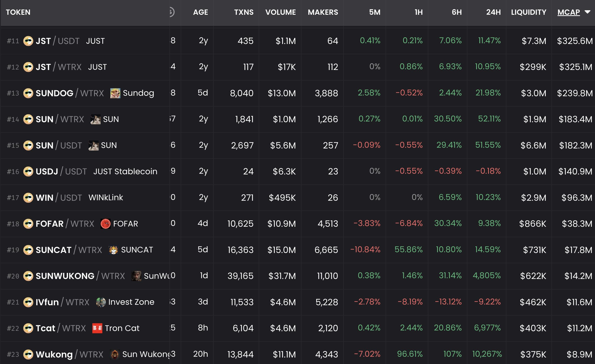Sort by LIQUIDITY column header
Viewport: 595px width, 364px height.
tap(528, 12)
